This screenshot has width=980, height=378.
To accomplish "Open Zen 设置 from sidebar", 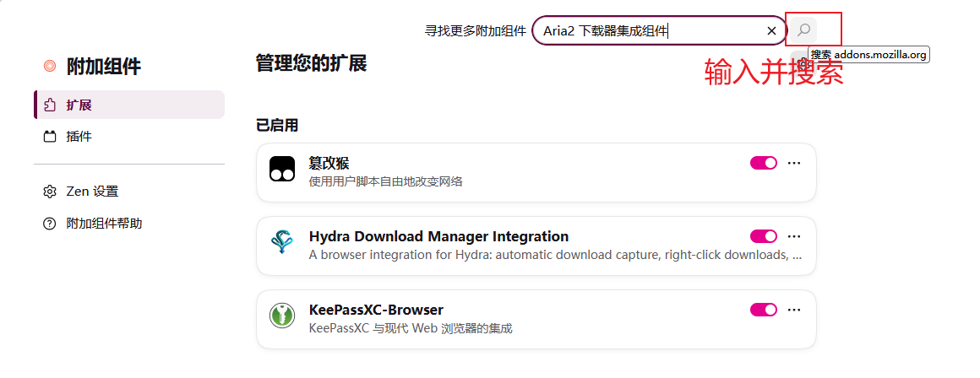I will (x=129, y=192).
